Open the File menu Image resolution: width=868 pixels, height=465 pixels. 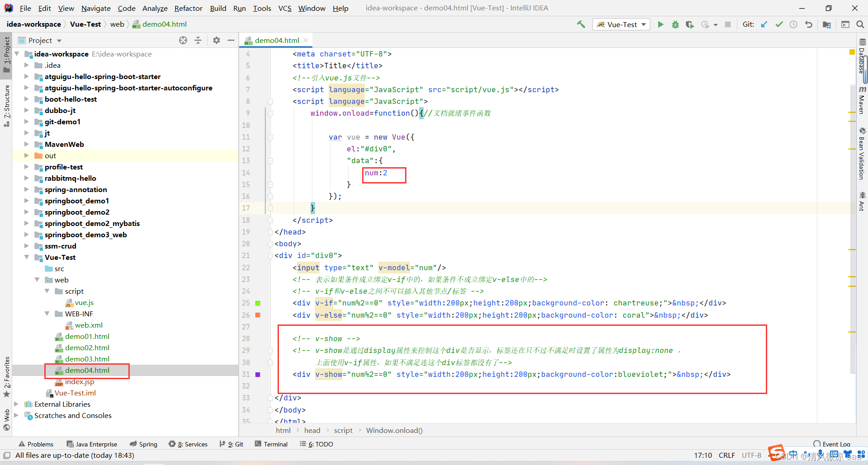[x=25, y=8]
